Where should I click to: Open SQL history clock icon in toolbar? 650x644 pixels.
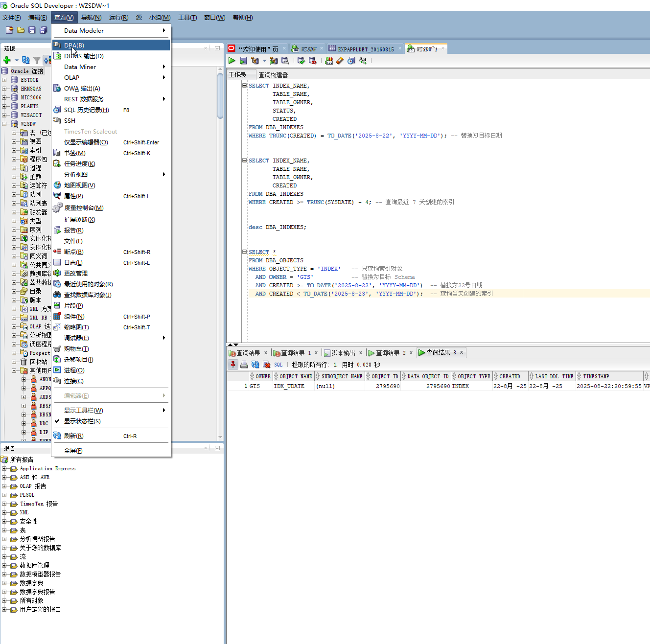pyautogui.click(x=351, y=61)
